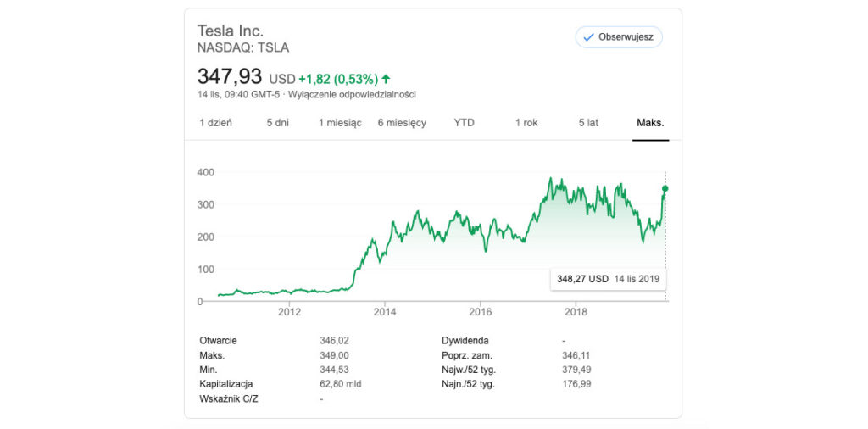The width and height of the screenshot is (868, 429).
Task: Click the Otwarcie label
Action: (218, 341)
